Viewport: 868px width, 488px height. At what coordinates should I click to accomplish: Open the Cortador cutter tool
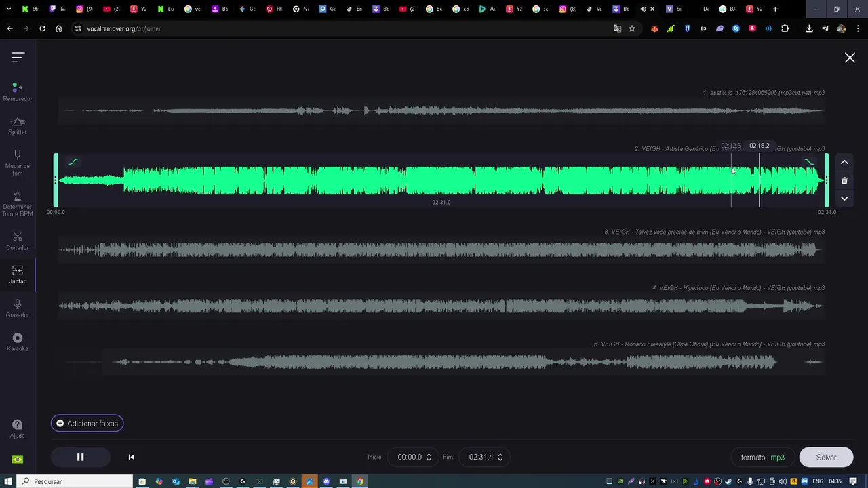[18, 241]
